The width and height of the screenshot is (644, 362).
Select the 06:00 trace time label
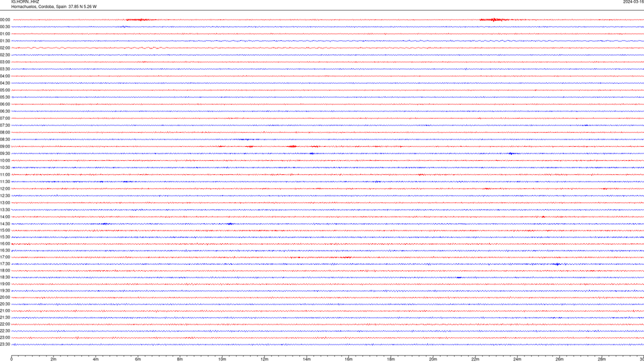[5, 105]
